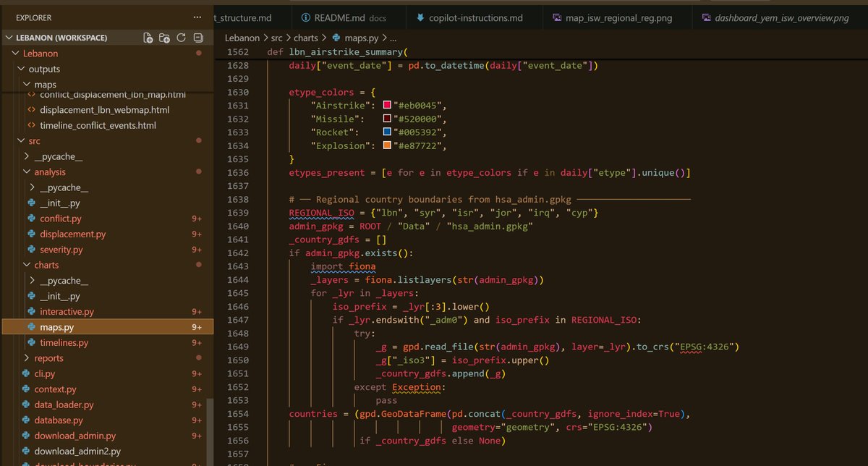Expand __pycache__ directly under src
The width and height of the screenshot is (868, 466).
point(27,156)
